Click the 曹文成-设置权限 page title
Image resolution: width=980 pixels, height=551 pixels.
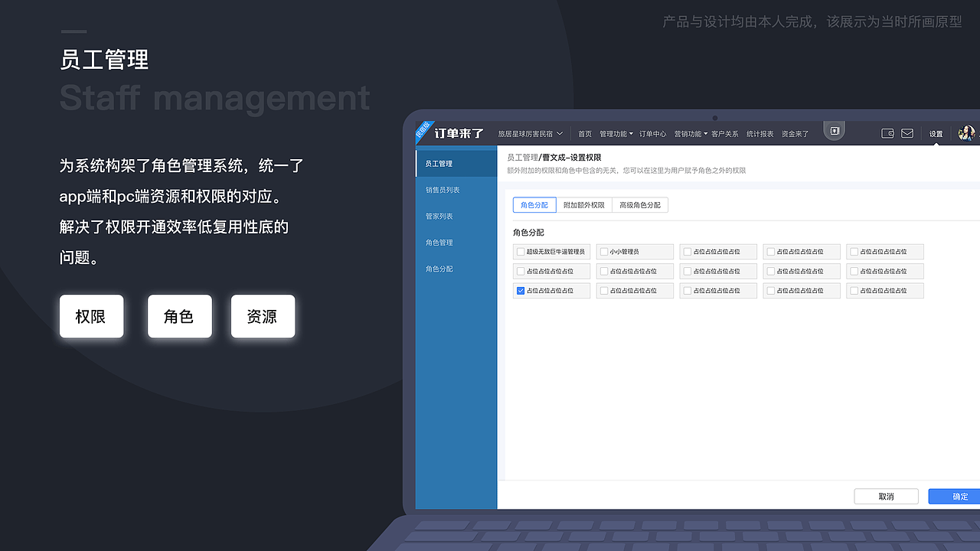(572, 158)
